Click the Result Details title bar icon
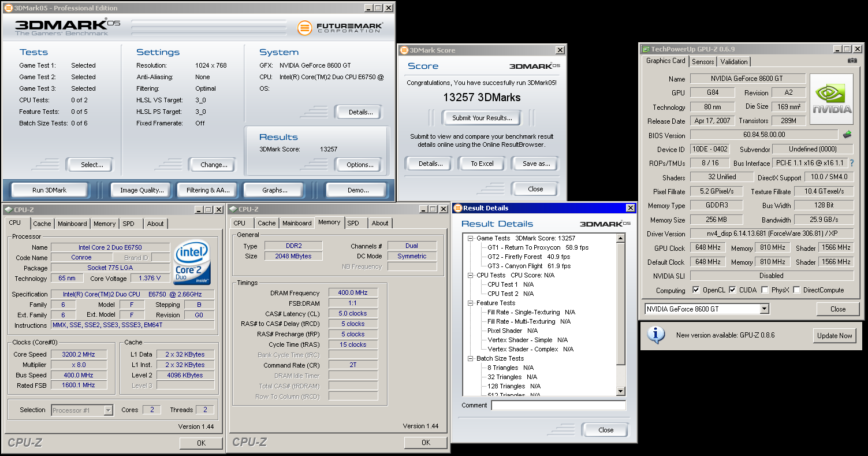This screenshot has width=868, height=456. 457,208
